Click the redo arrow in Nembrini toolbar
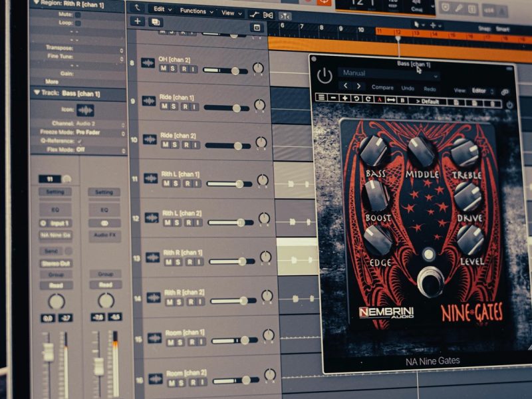This screenshot has height=399, width=532. (x=368, y=99)
